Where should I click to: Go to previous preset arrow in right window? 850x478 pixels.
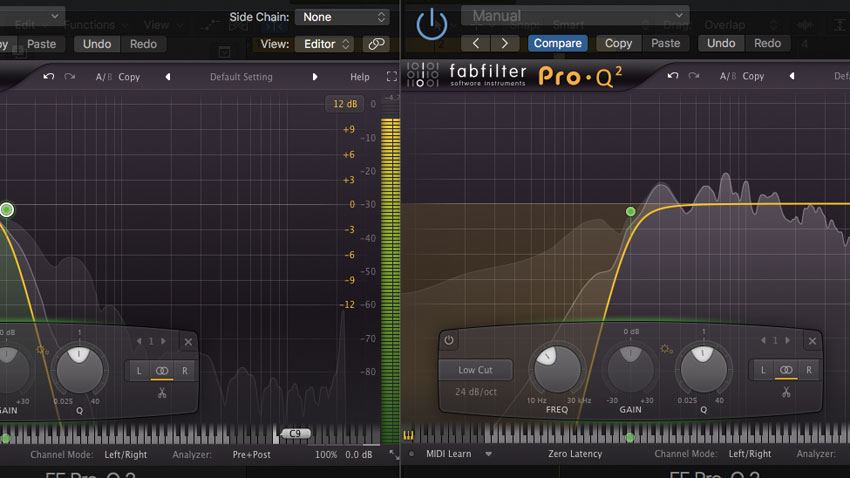[x=475, y=43]
